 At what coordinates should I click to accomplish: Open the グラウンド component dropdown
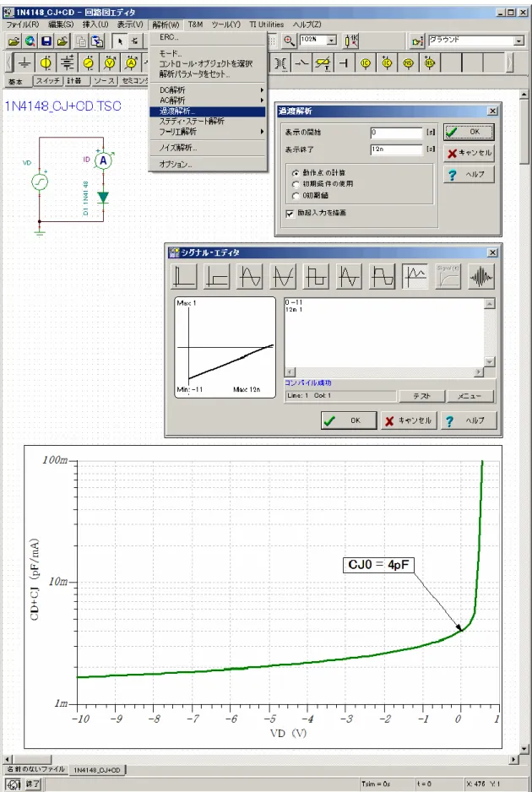point(518,41)
